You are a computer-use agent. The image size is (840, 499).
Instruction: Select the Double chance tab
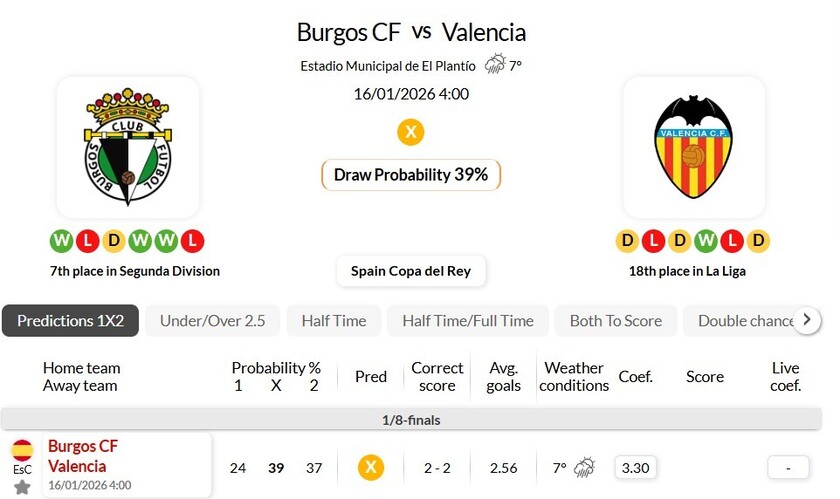point(745,321)
